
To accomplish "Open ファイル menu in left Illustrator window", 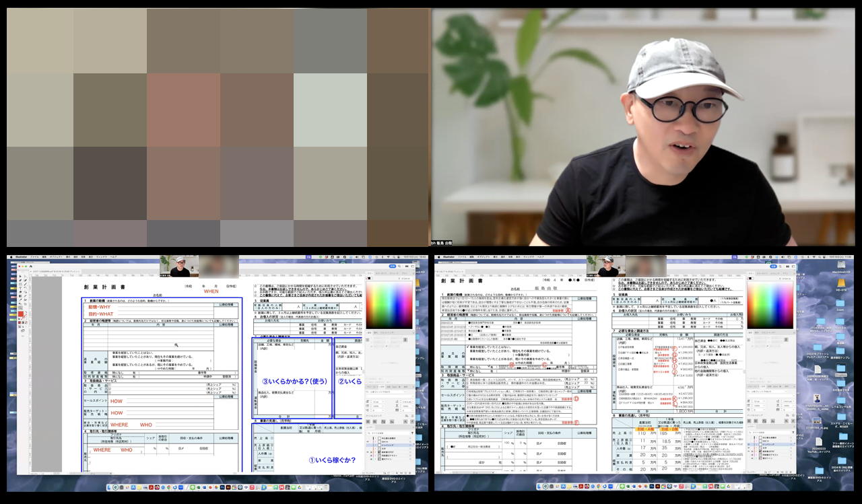I will click(x=34, y=257).
